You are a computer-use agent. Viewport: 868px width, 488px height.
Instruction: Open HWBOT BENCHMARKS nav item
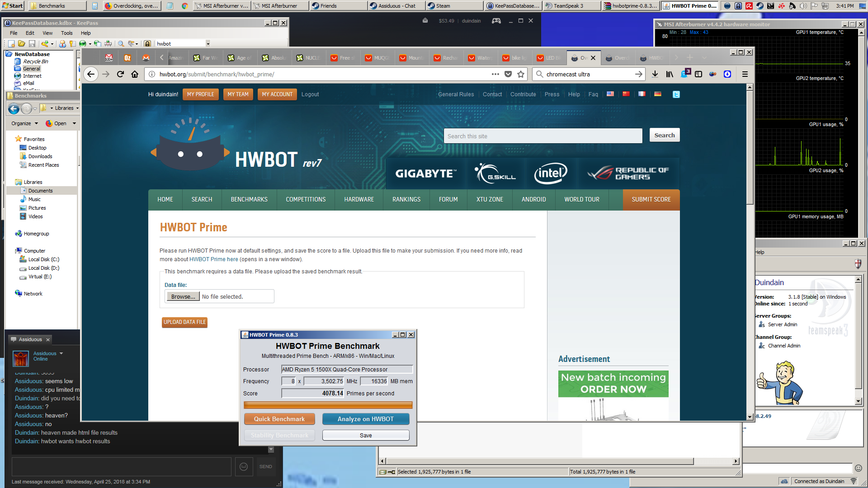point(249,199)
